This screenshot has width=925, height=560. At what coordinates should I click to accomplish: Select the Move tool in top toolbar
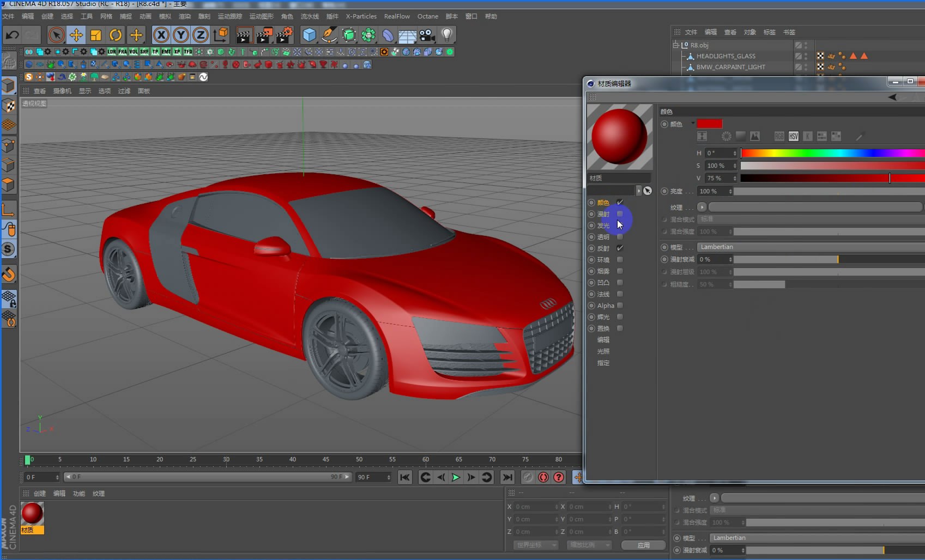pos(76,35)
